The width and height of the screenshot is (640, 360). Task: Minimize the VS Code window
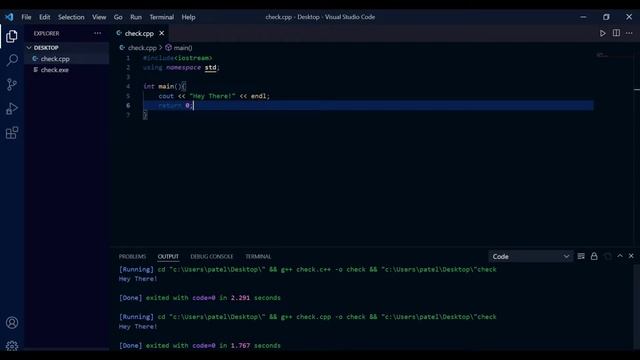point(583,17)
